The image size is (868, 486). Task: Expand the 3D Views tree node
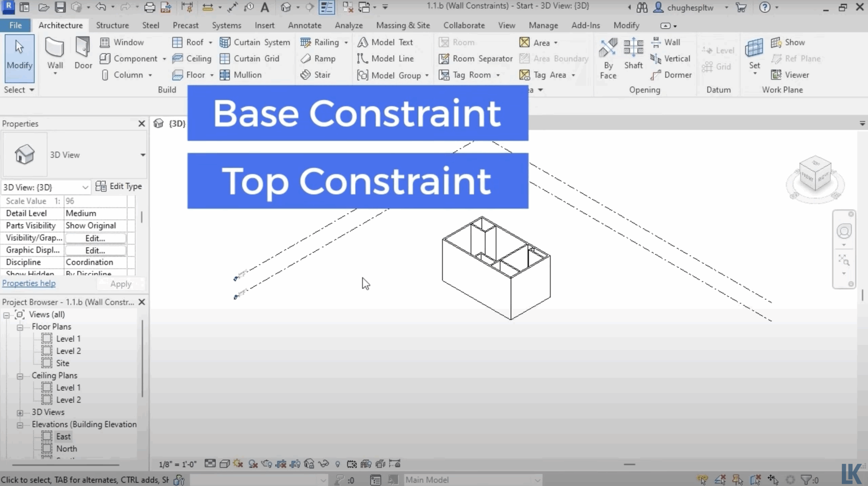(x=20, y=412)
